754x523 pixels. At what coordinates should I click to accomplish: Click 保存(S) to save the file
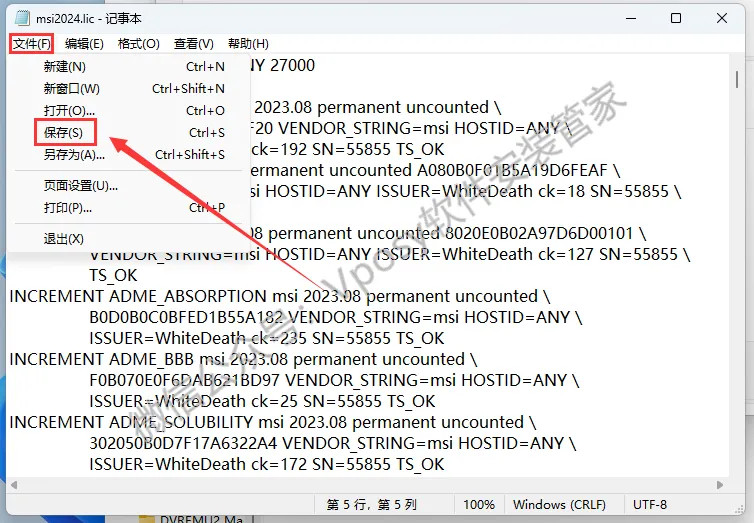click(129, 133)
